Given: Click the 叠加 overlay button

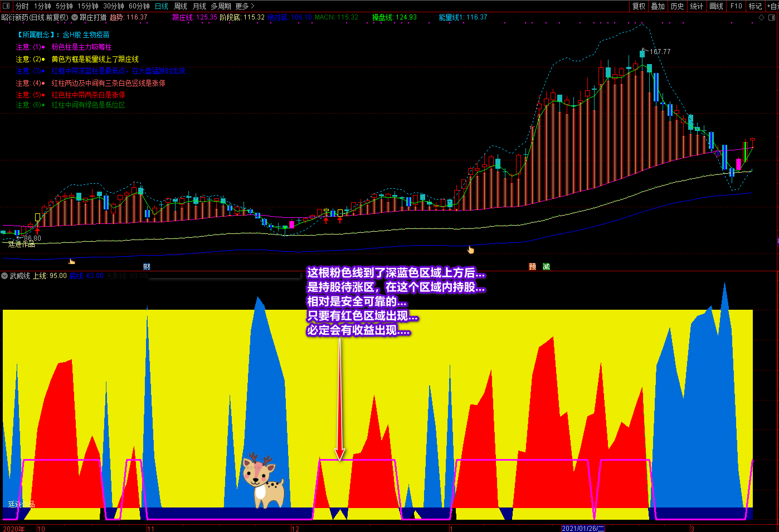Looking at the screenshot, I should point(658,6).
